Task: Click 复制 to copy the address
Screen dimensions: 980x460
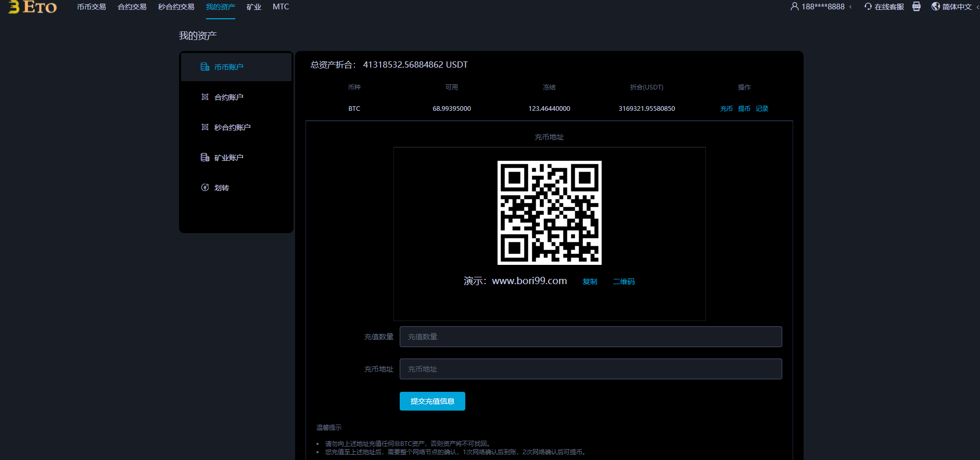Action: click(590, 282)
